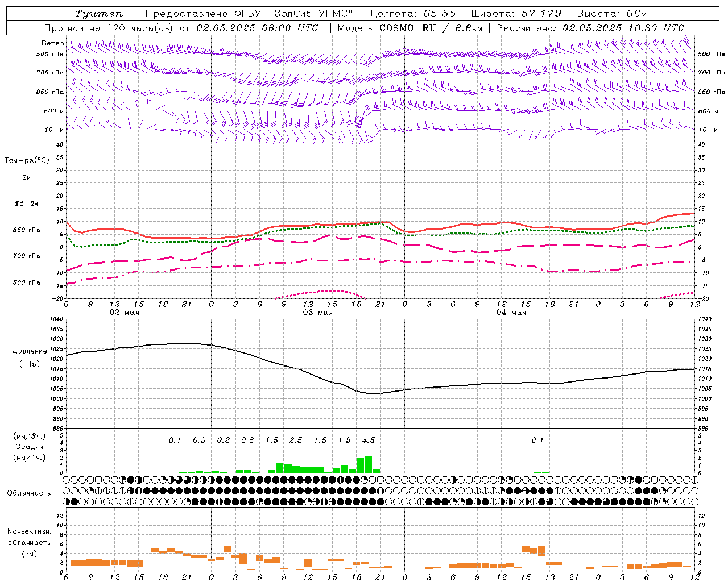Click the "Давление" pressure axis label
728x582 pixels.
30,351
